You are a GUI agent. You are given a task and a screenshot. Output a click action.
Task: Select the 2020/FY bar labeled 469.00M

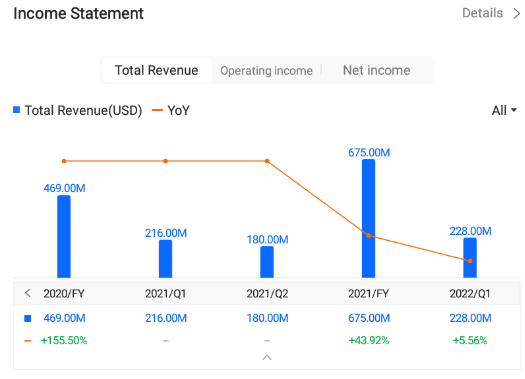point(64,236)
